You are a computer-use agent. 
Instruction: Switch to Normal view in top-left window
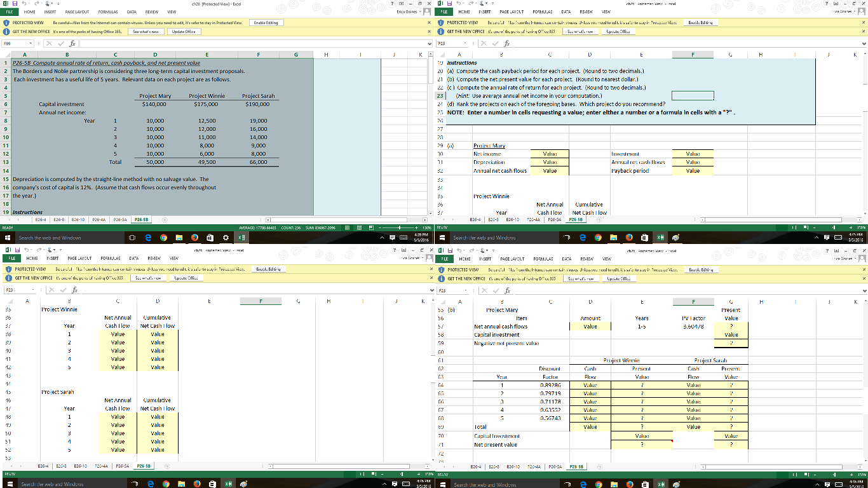[x=347, y=227]
